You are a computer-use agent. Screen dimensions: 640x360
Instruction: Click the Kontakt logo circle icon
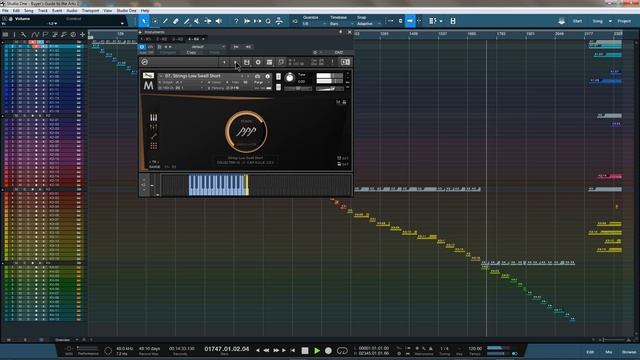click(x=144, y=62)
